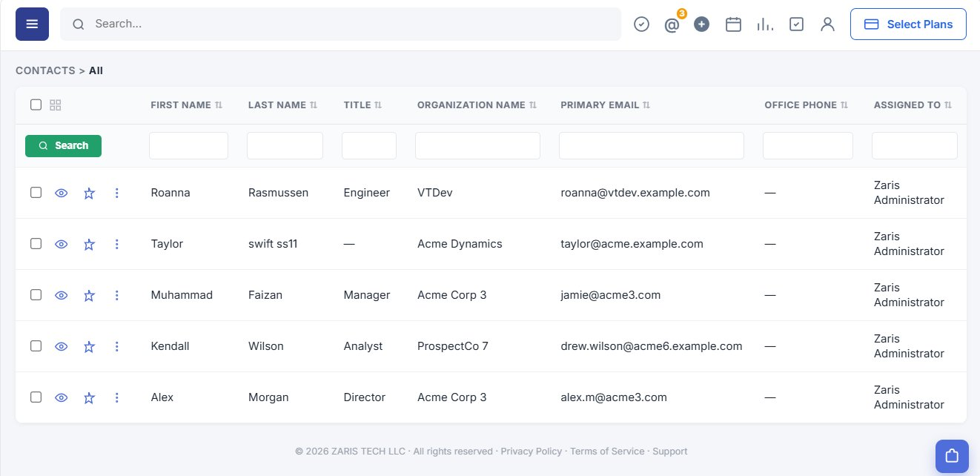Click the First Name filter field
The width and height of the screenshot is (980, 476).
point(188,145)
